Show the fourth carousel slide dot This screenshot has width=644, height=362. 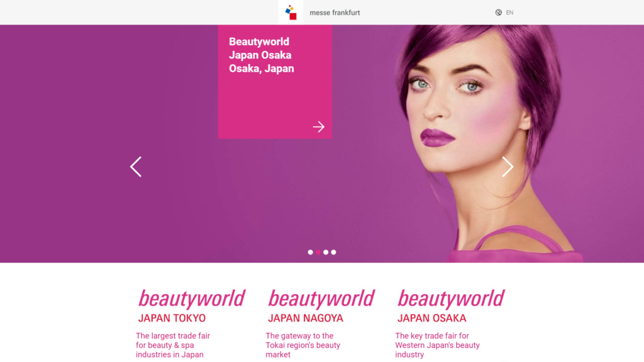point(333,252)
